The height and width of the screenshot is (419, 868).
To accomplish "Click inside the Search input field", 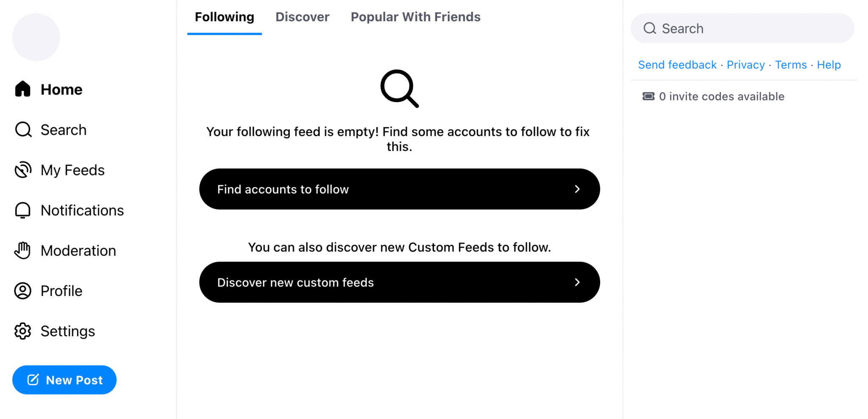I will (x=742, y=28).
